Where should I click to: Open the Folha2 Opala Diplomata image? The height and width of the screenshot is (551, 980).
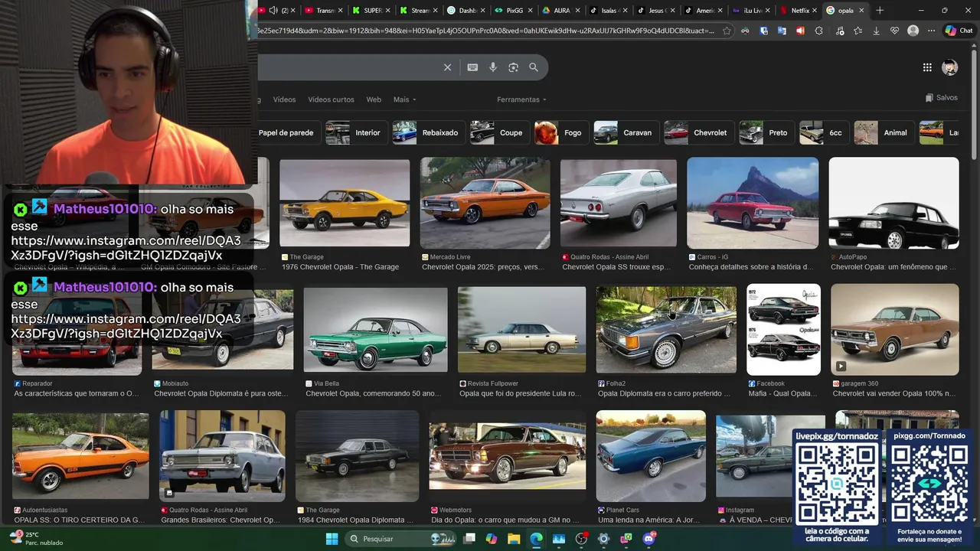666,330
